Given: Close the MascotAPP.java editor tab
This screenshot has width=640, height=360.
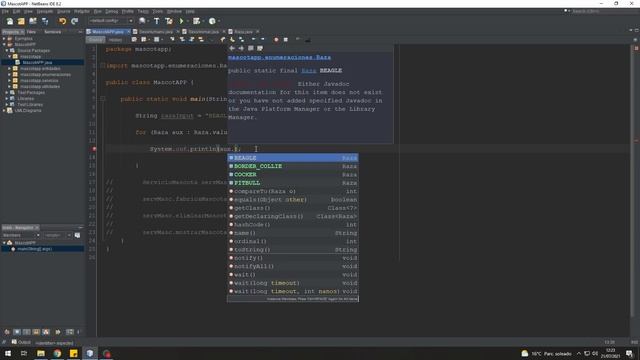Looking at the screenshot, I should coord(129,31).
